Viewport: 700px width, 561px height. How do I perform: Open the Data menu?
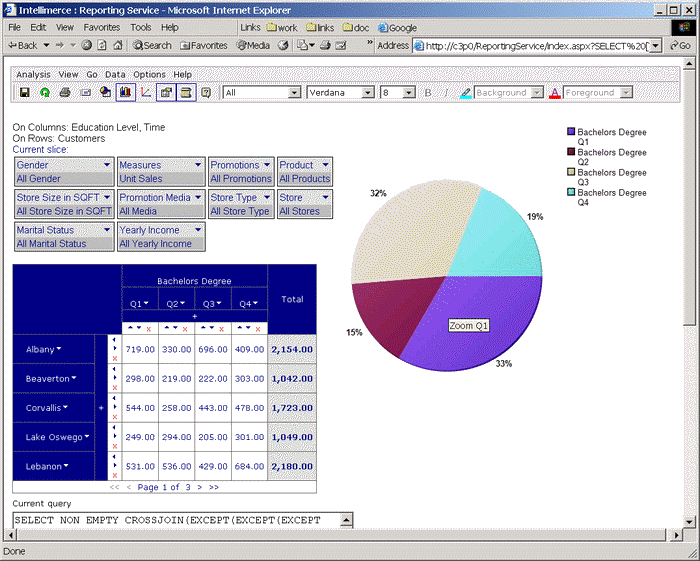click(x=115, y=75)
